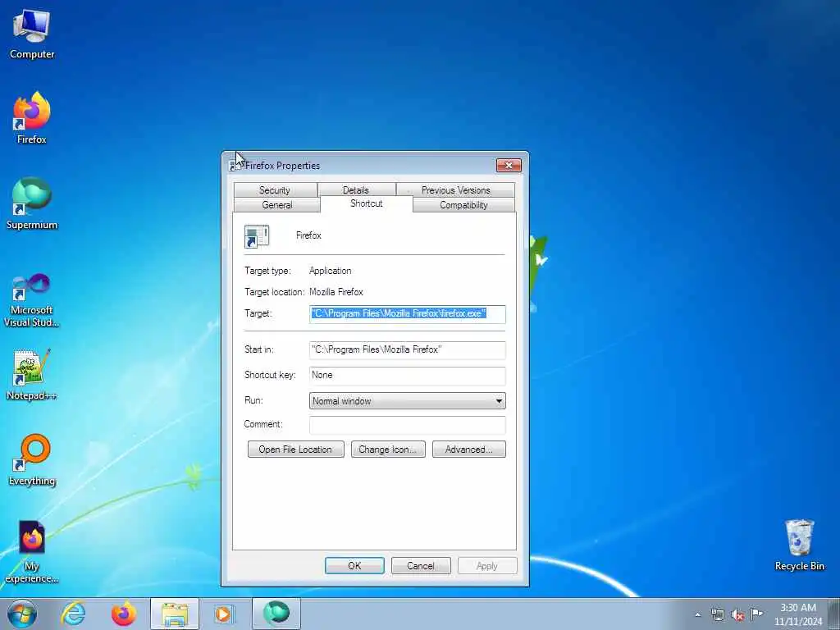Click the Start in field
Screen dimensions: 840x630
click(407, 349)
